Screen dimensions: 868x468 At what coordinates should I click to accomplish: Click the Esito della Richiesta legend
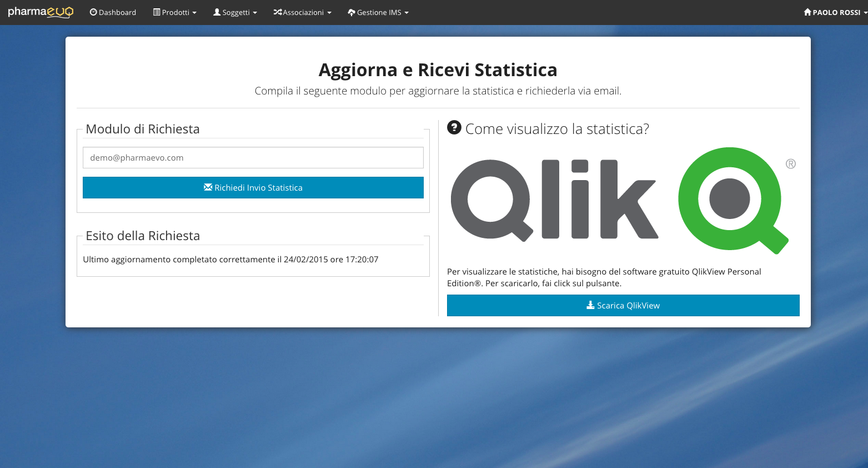pyautogui.click(x=143, y=235)
